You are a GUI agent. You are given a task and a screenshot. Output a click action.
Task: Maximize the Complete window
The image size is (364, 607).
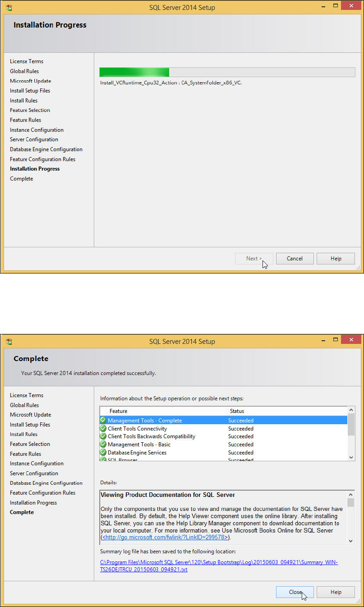coord(335,340)
